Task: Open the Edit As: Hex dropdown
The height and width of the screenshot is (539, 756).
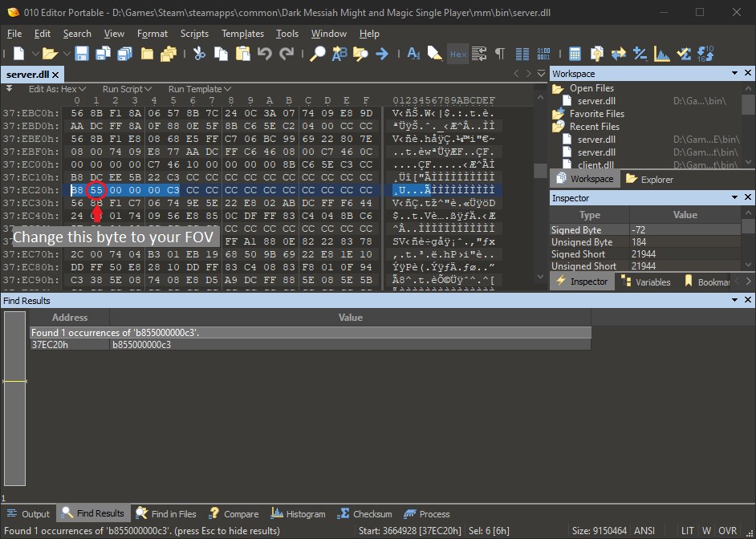Action: coord(57,89)
